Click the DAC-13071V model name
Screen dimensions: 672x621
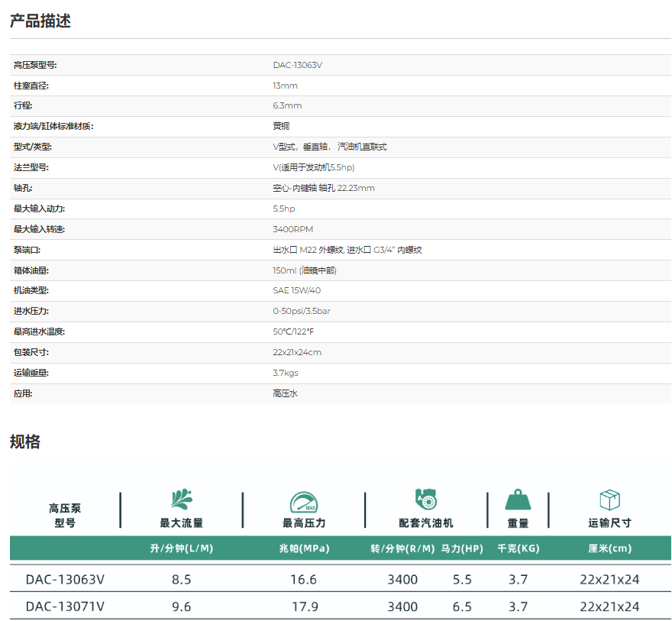click(65, 606)
